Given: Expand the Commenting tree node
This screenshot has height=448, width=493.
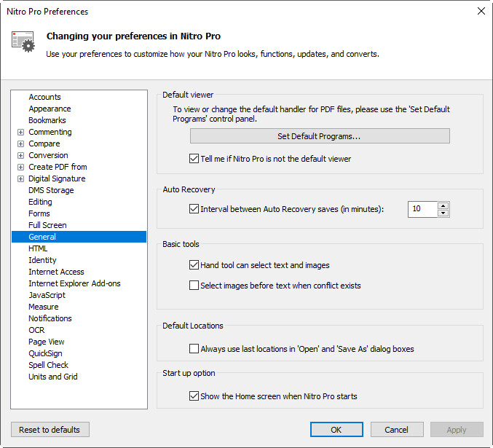Looking at the screenshot, I should pyautogui.click(x=20, y=133).
